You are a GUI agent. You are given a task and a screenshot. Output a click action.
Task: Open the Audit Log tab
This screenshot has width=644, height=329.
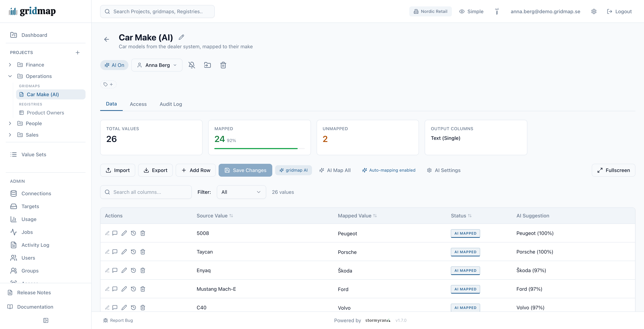click(x=171, y=104)
